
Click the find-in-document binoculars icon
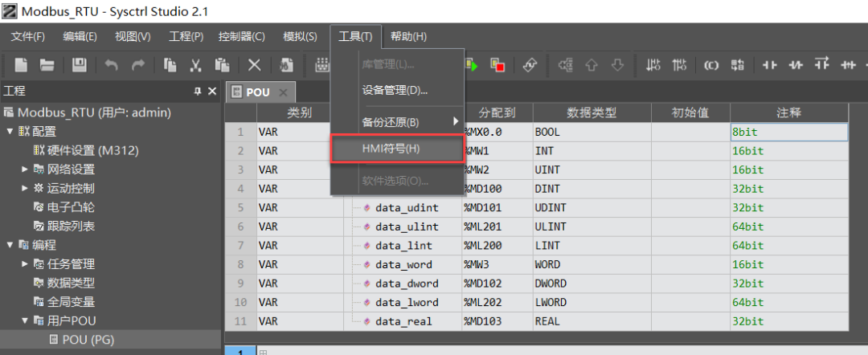pyautogui.click(x=286, y=65)
